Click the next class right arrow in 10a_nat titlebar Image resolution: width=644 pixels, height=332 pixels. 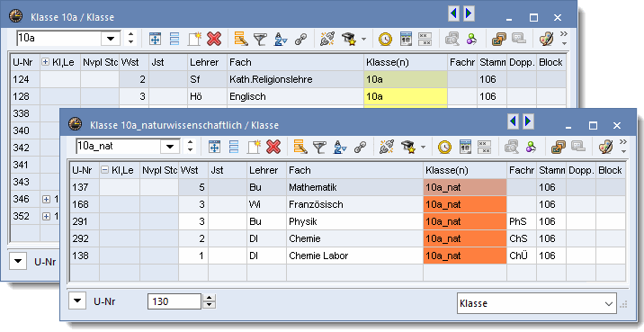pyautogui.click(x=528, y=121)
